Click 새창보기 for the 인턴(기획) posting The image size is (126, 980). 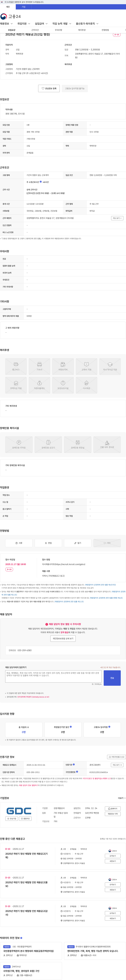coord(113,861)
